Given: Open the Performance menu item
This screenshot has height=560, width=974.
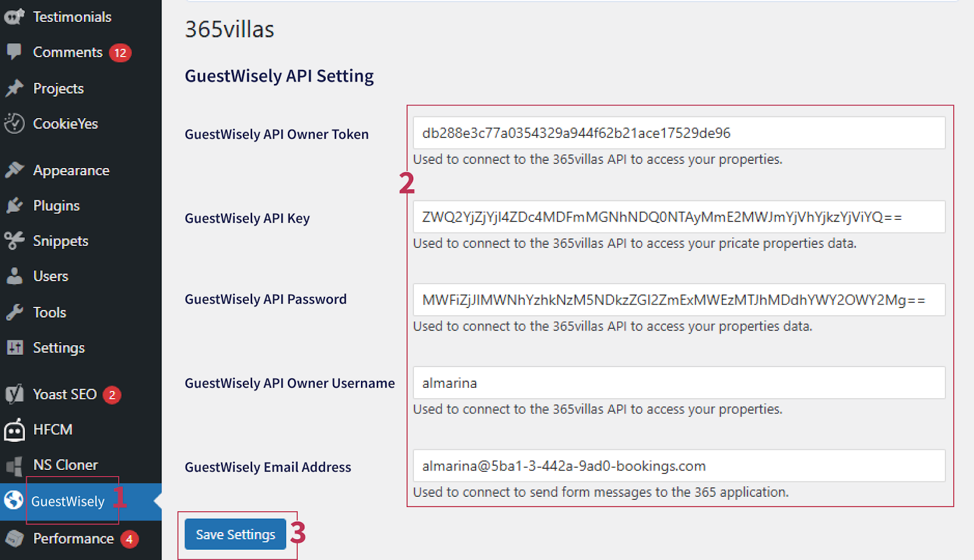Looking at the screenshot, I should (73, 539).
